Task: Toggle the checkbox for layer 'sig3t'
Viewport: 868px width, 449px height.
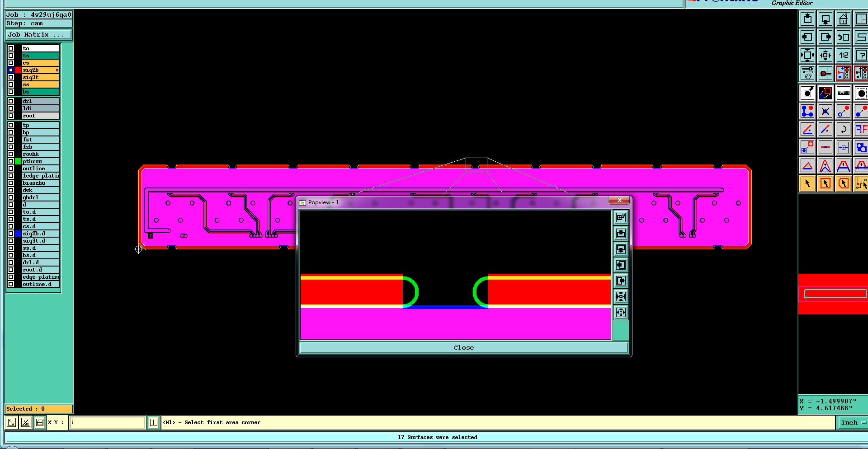Action: coord(11,77)
